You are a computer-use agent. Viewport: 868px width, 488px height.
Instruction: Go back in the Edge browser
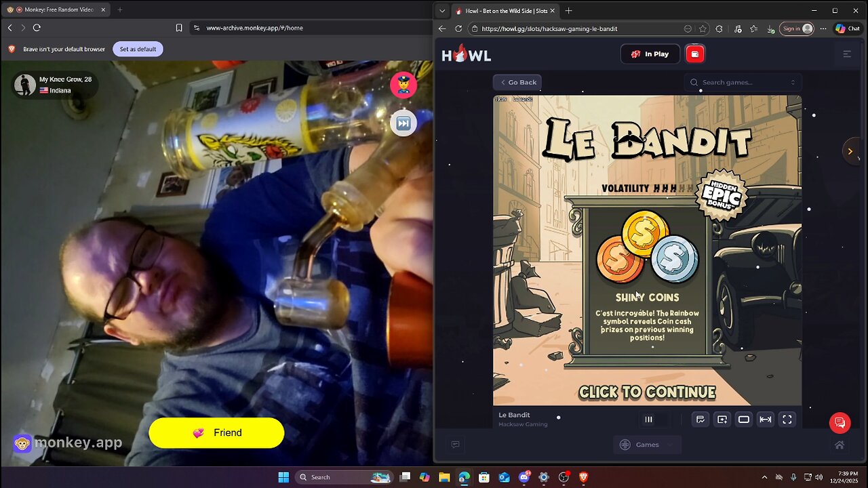[442, 28]
